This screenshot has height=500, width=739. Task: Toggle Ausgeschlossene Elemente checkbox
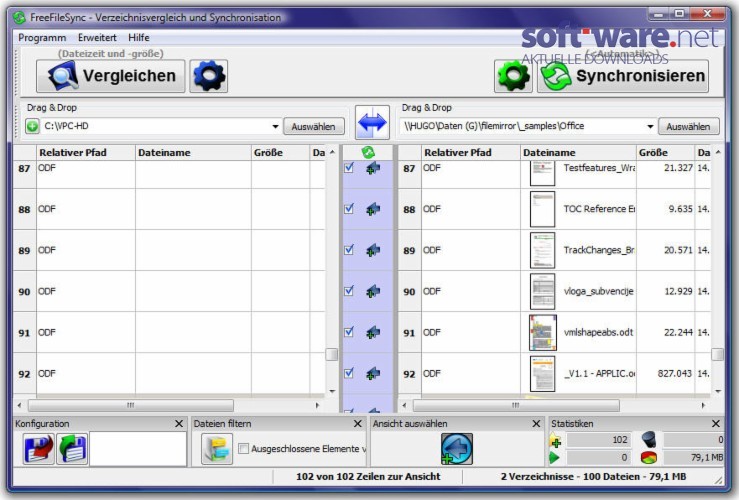(x=244, y=449)
